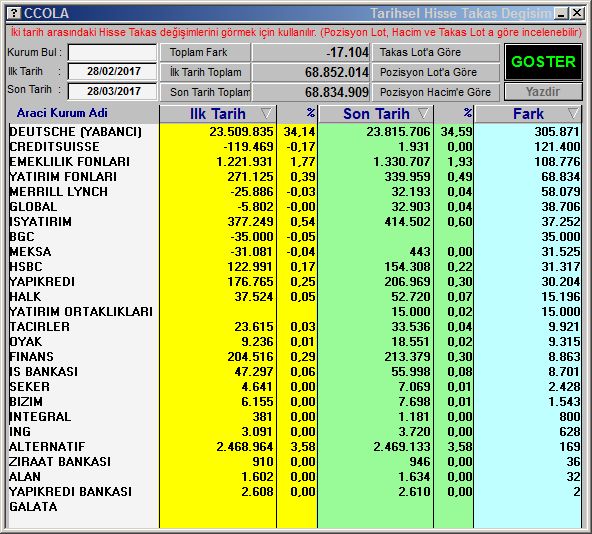Select the INTEGRAL row
Viewport: 592px width, 534px height.
tap(294, 417)
